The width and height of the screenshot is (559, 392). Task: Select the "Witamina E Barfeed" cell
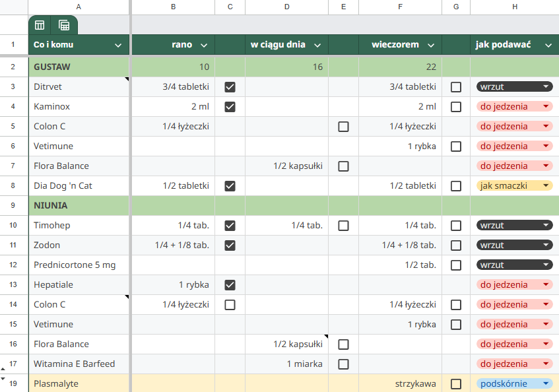point(79,364)
